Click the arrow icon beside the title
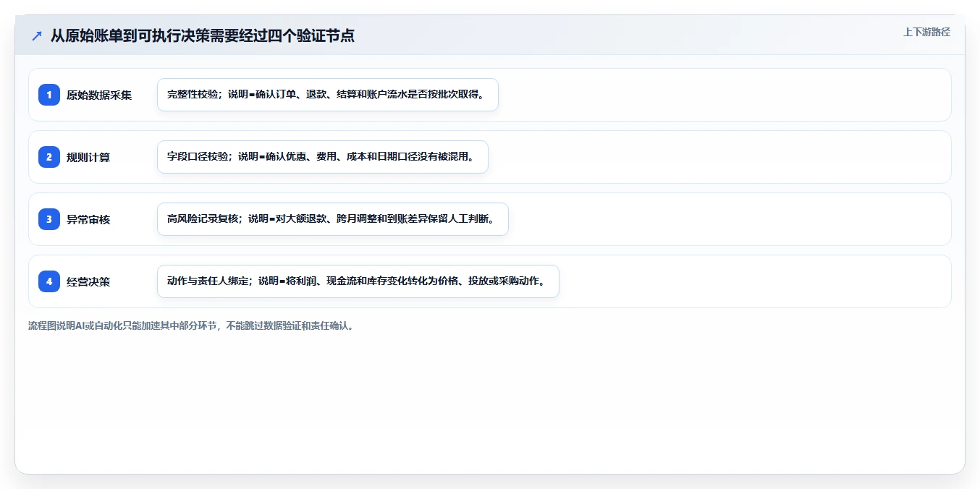The image size is (980, 489). point(37,35)
